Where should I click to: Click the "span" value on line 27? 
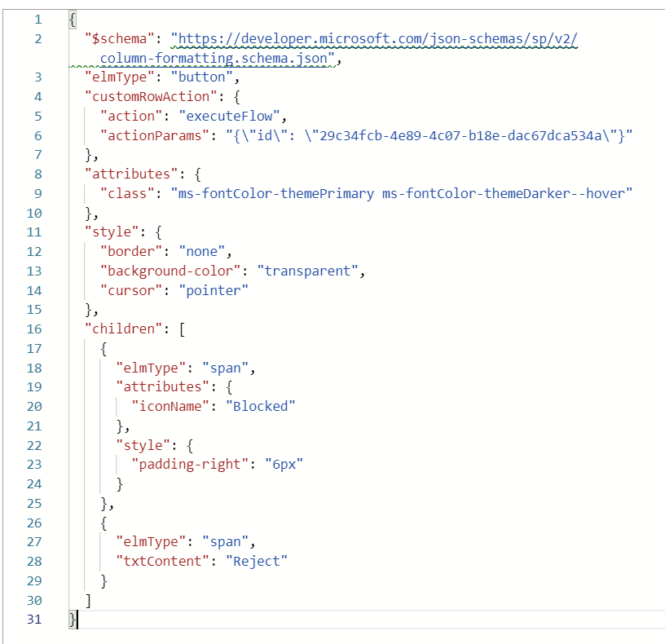pos(227,541)
